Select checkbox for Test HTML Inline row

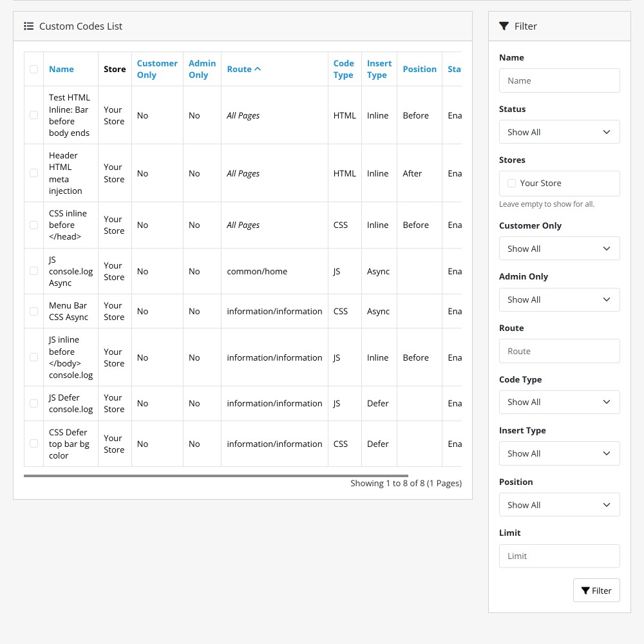(33, 115)
